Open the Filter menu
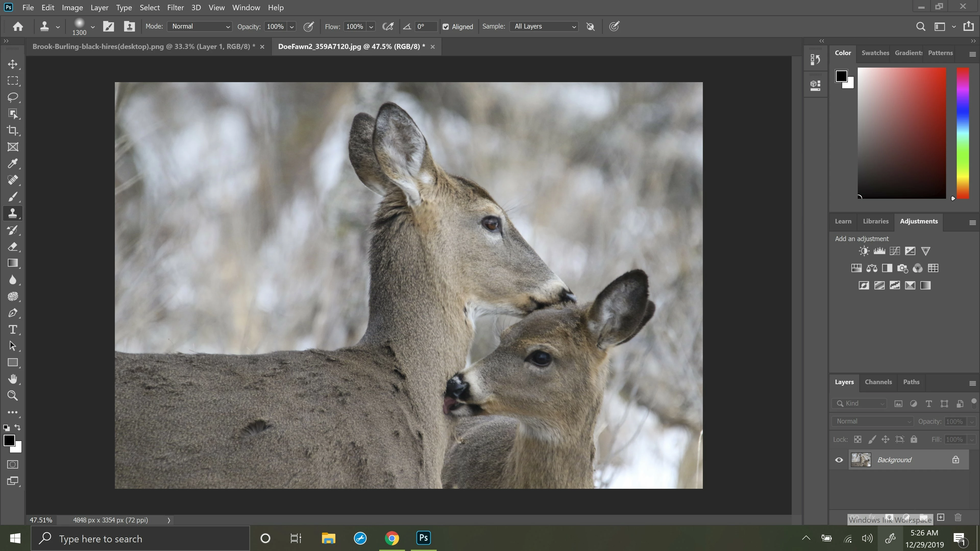The image size is (980, 551). 175,8
